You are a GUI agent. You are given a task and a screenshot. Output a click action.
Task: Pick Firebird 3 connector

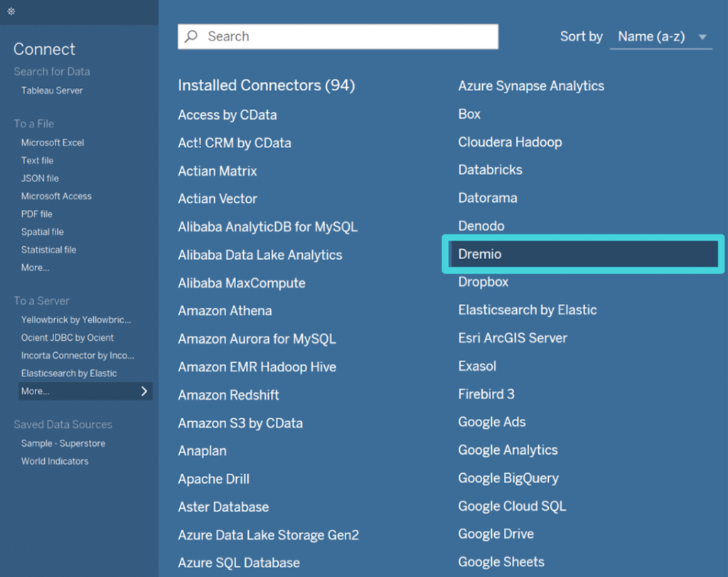(486, 394)
